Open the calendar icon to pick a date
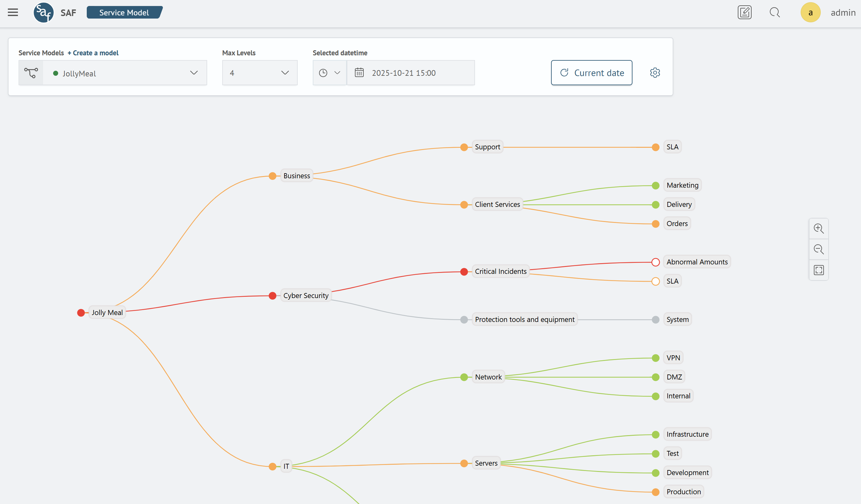Image resolution: width=861 pixels, height=504 pixels. pyautogui.click(x=359, y=72)
